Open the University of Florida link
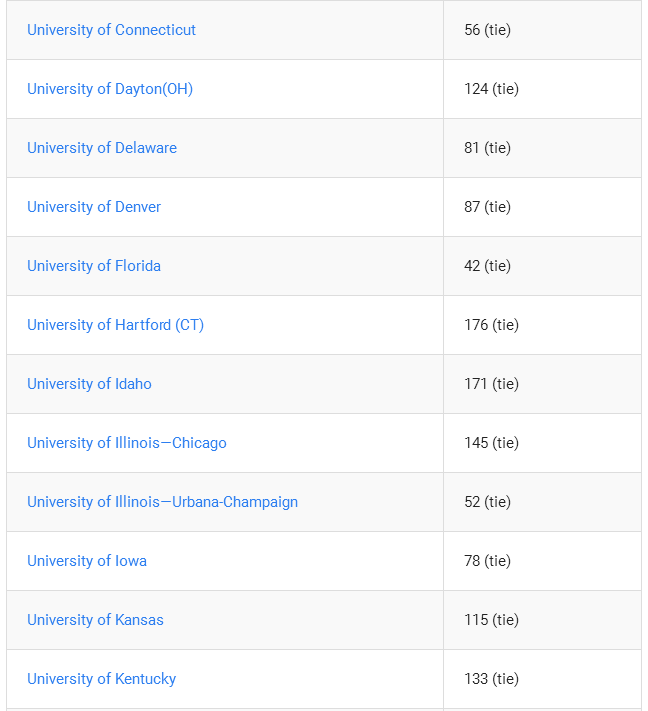 [x=94, y=266]
